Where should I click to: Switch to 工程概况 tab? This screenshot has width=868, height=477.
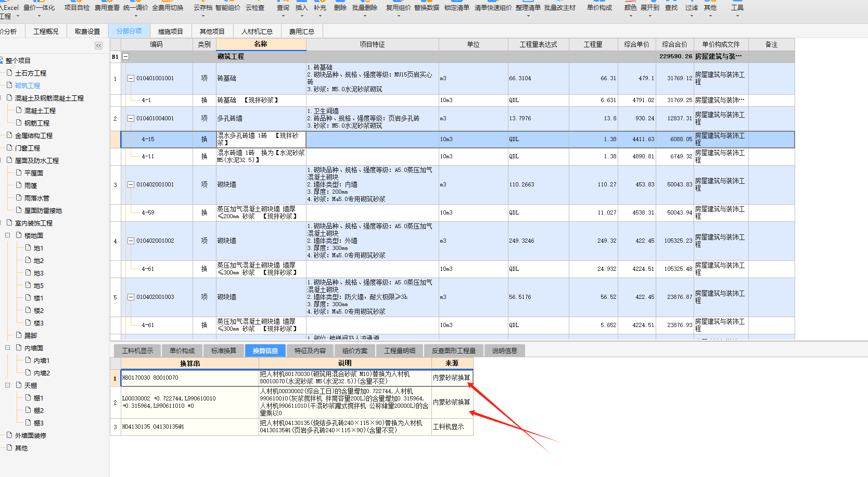(x=46, y=31)
